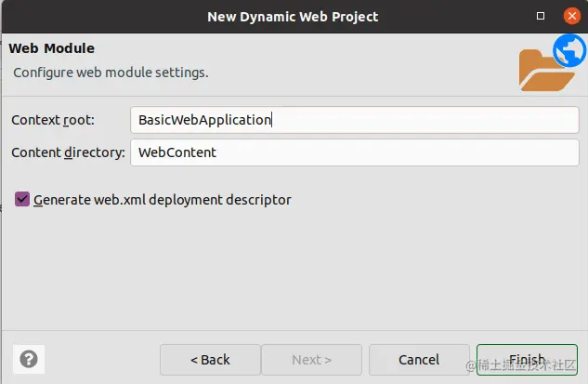The height and width of the screenshot is (384, 588).
Task: Go to the previous page with Back
Action: point(210,360)
